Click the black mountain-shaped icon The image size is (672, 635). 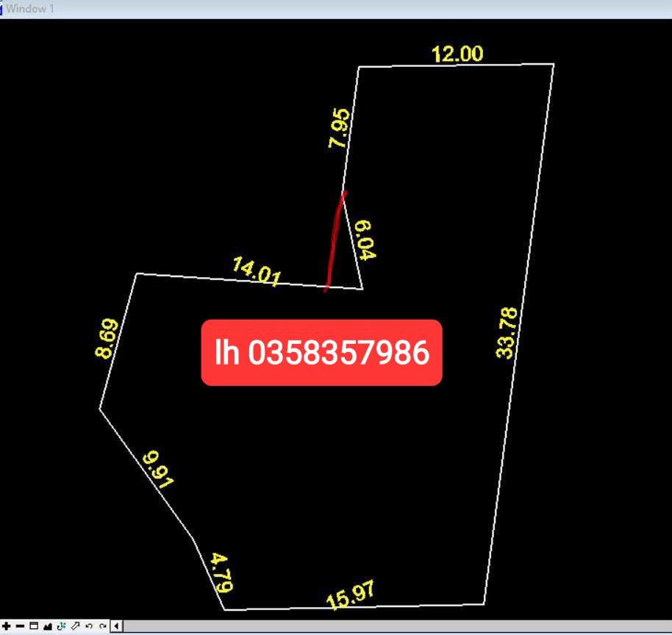click(48, 626)
